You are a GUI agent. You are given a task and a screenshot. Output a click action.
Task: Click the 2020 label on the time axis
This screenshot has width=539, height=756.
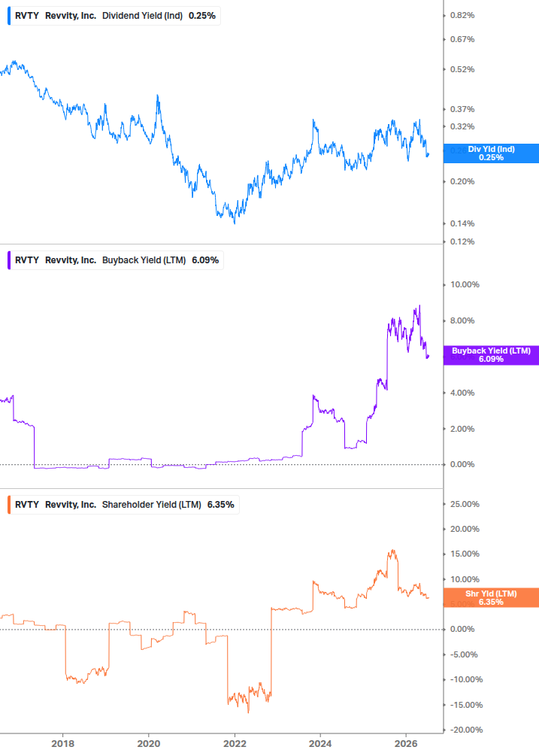click(148, 743)
